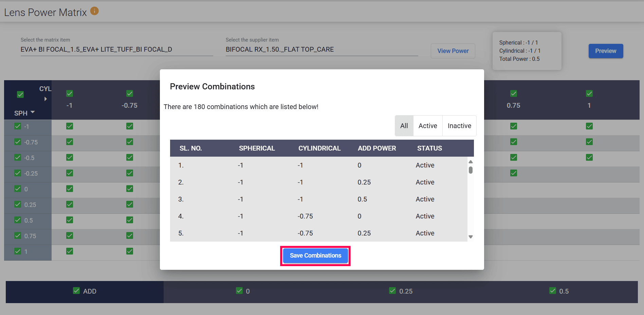Uncheck the SPH -0.75 row checkbox
Screen dimensions: 644x315
tap(18, 142)
